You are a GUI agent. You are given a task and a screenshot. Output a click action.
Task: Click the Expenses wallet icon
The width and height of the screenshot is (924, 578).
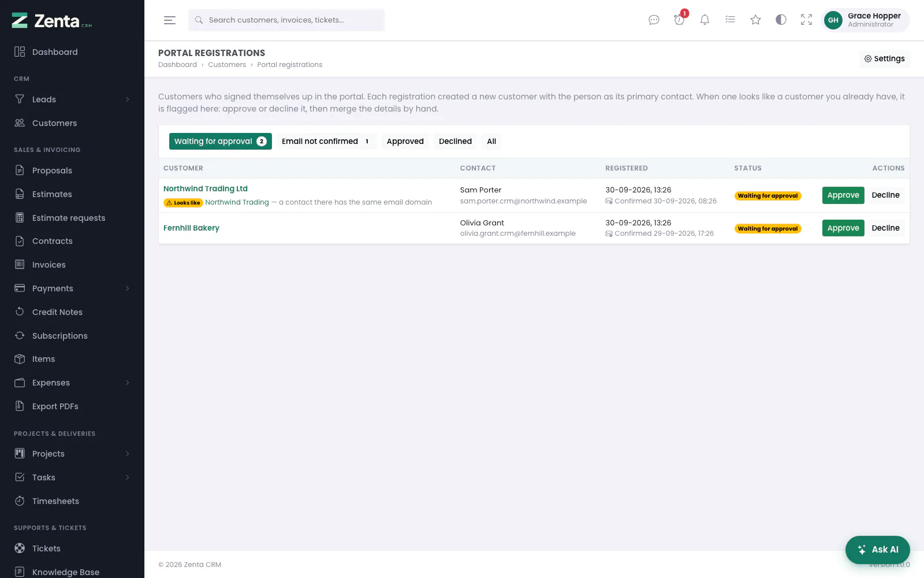tap(20, 383)
